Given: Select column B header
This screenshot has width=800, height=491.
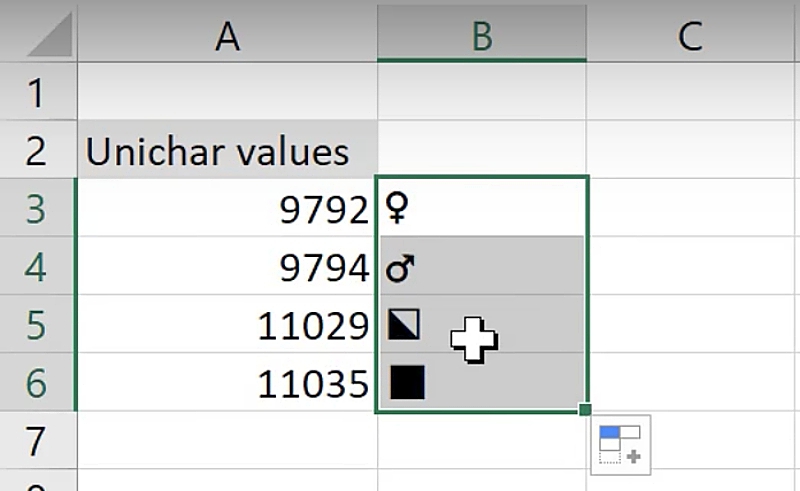Looking at the screenshot, I should click(482, 36).
